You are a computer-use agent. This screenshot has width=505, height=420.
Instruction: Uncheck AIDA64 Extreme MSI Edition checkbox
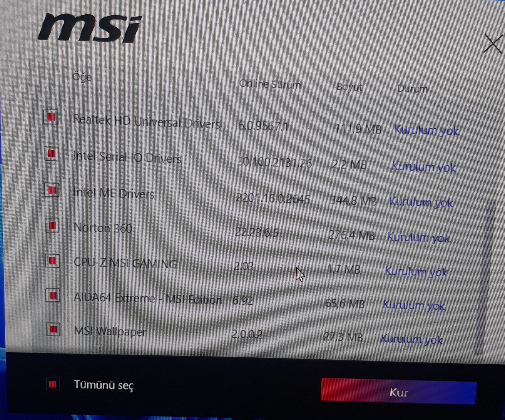[x=53, y=295]
